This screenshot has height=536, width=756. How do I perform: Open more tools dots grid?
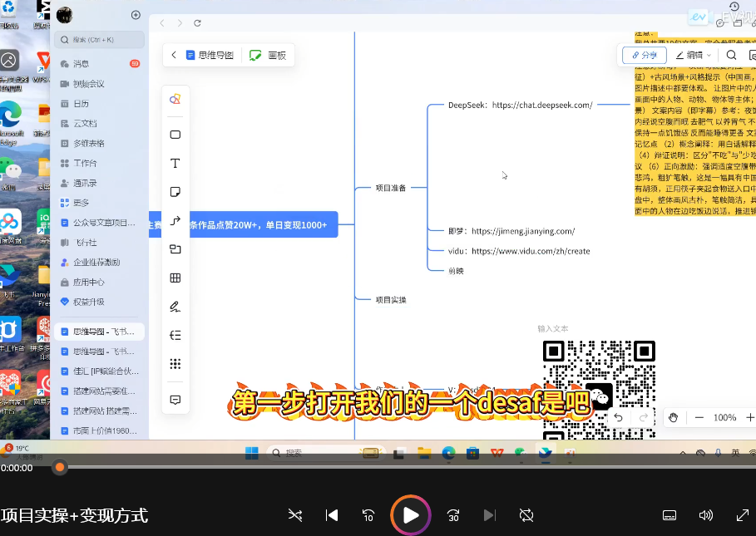click(175, 364)
